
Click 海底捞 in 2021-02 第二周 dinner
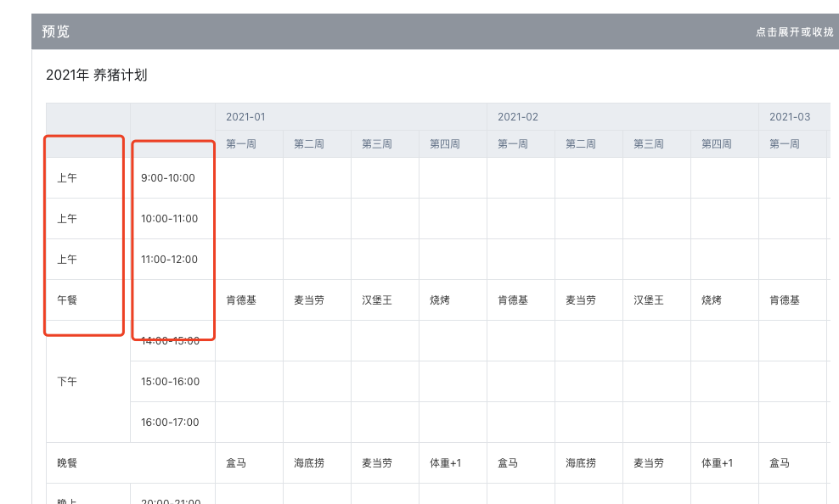581,462
